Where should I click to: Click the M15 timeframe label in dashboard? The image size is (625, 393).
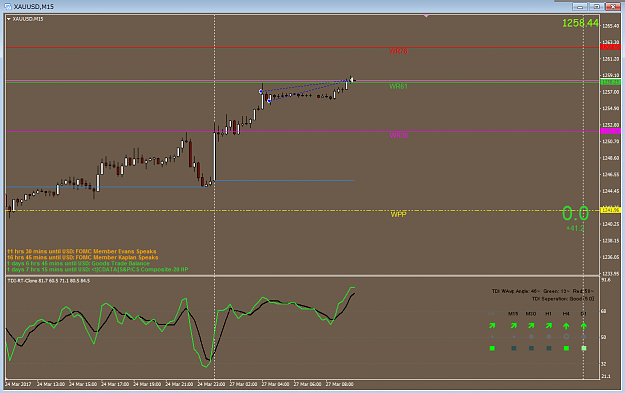click(x=513, y=314)
